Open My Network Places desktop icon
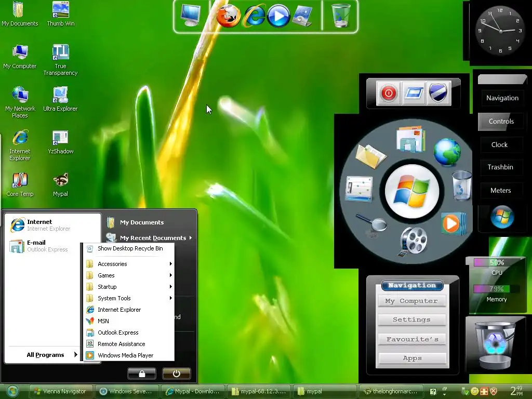This screenshot has width=532, height=399. tap(20, 102)
